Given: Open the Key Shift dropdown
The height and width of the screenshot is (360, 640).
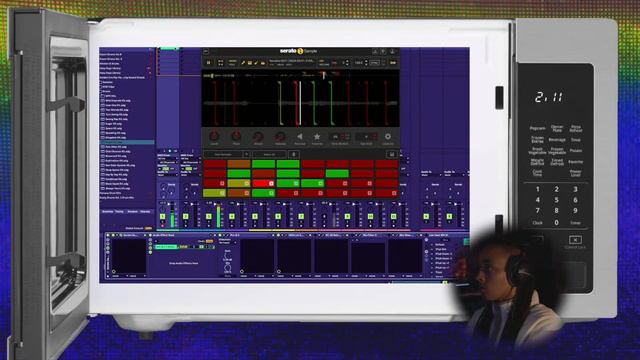Looking at the screenshot, I should click(x=366, y=137).
